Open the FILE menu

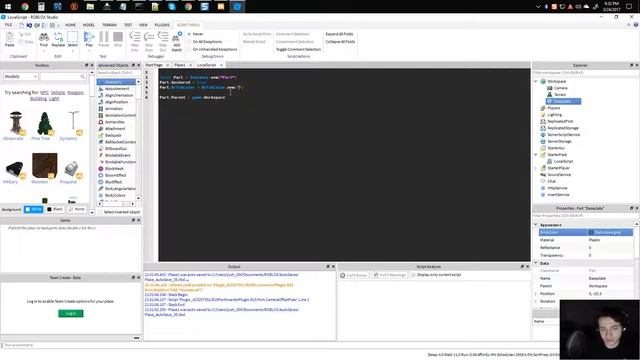(x=9, y=25)
